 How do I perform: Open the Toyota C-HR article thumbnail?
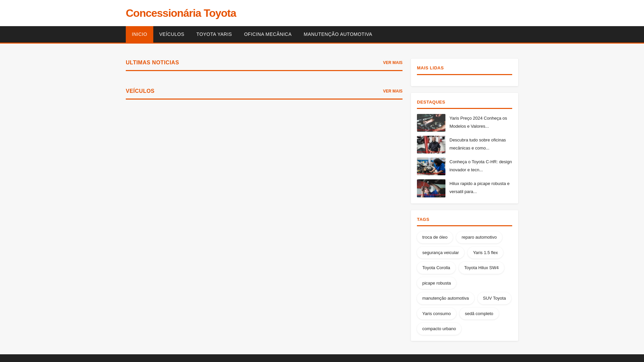click(x=431, y=166)
